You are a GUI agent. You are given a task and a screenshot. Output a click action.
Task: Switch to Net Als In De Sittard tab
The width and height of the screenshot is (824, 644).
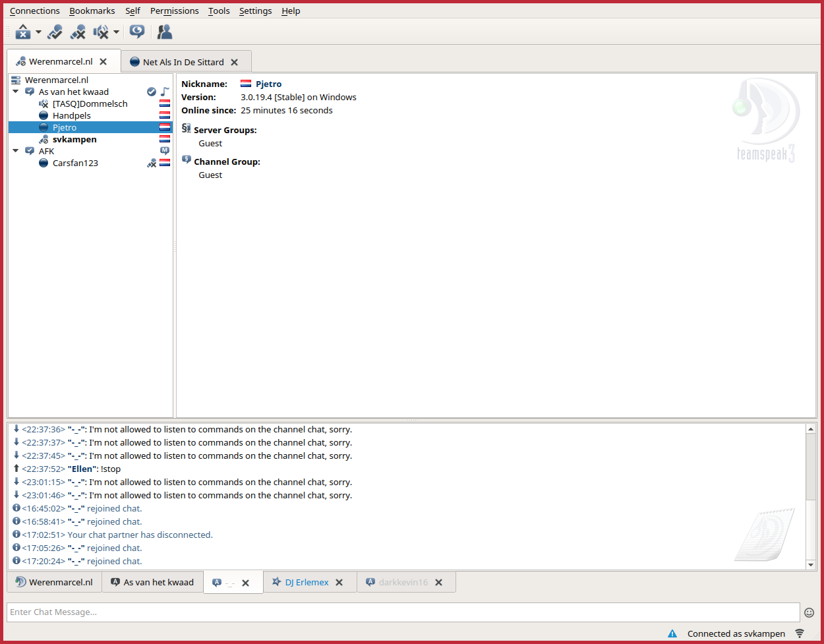click(183, 62)
